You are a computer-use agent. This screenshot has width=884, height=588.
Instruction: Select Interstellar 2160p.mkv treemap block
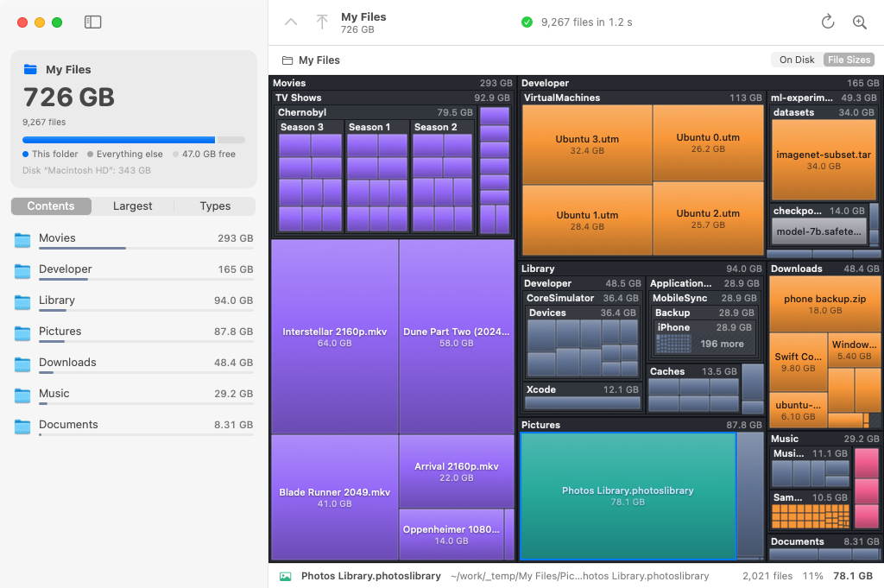pos(335,337)
